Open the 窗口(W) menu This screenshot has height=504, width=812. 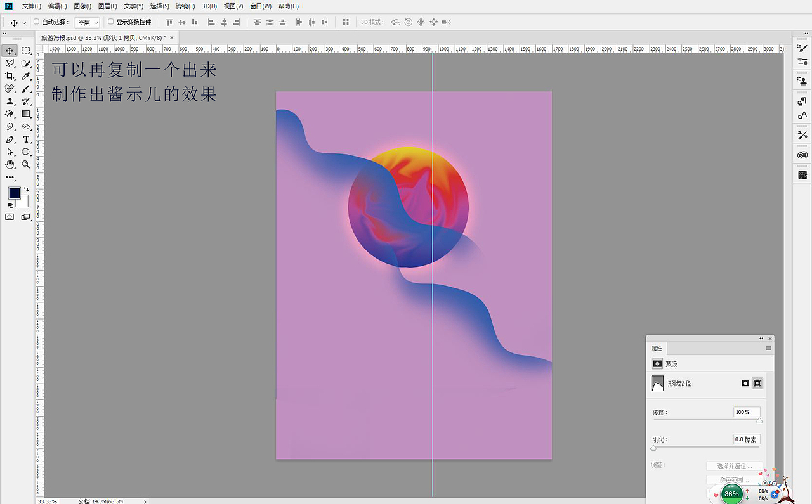click(261, 6)
